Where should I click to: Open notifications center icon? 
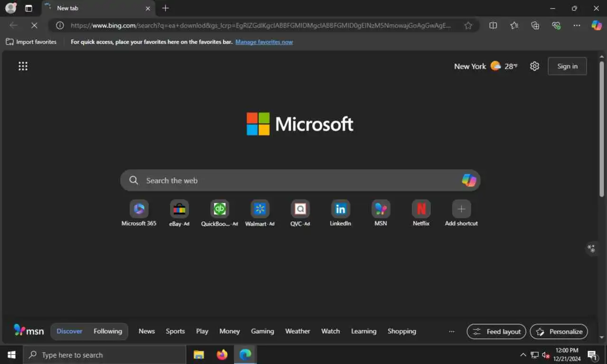coord(592,355)
